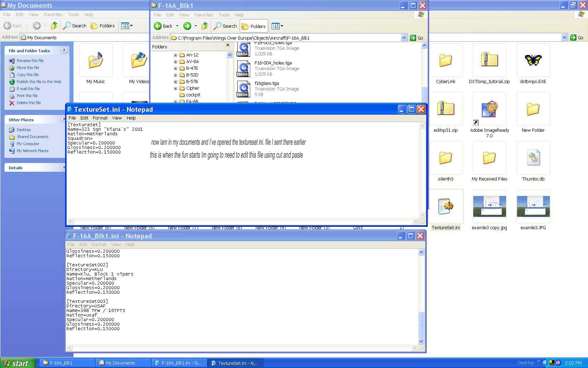The height and width of the screenshot is (368, 588).
Task: Click Back arrow in F-16A_Blk1 window
Action: tap(163, 26)
